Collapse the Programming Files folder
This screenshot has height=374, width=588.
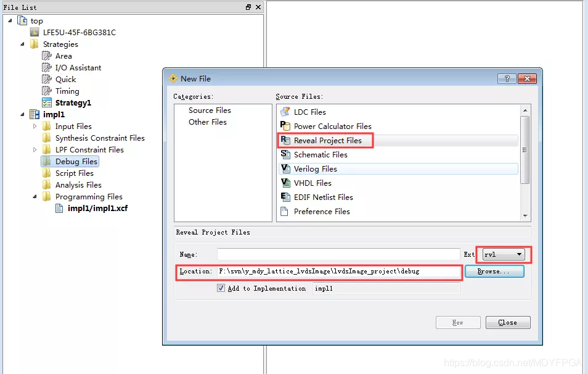click(x=35, y=196)
